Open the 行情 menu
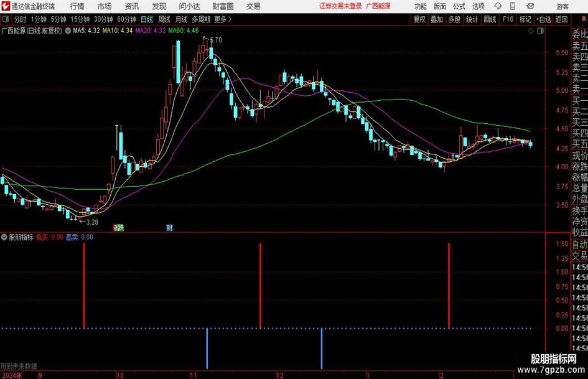 point(77,6)
